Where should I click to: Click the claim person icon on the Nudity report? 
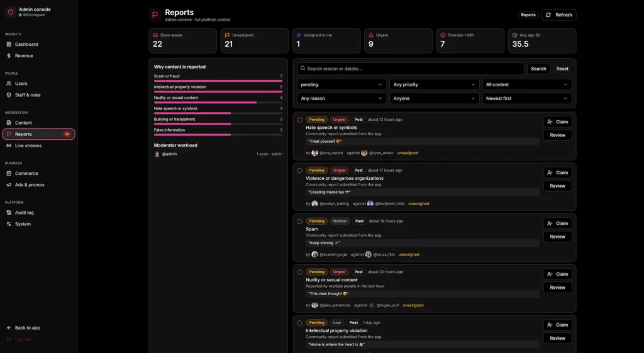550,274
